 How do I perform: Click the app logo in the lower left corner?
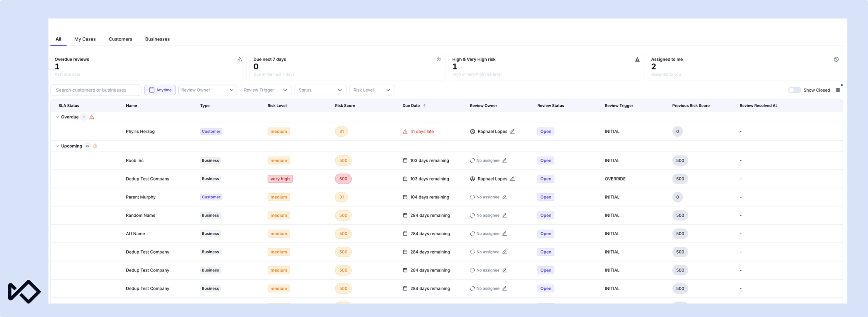pos(24,292)
